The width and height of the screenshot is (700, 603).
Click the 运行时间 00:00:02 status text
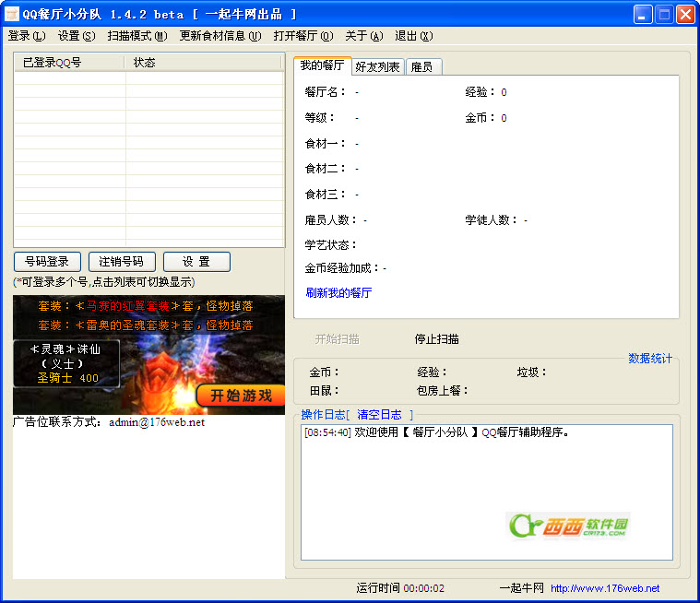click(400, 588)
